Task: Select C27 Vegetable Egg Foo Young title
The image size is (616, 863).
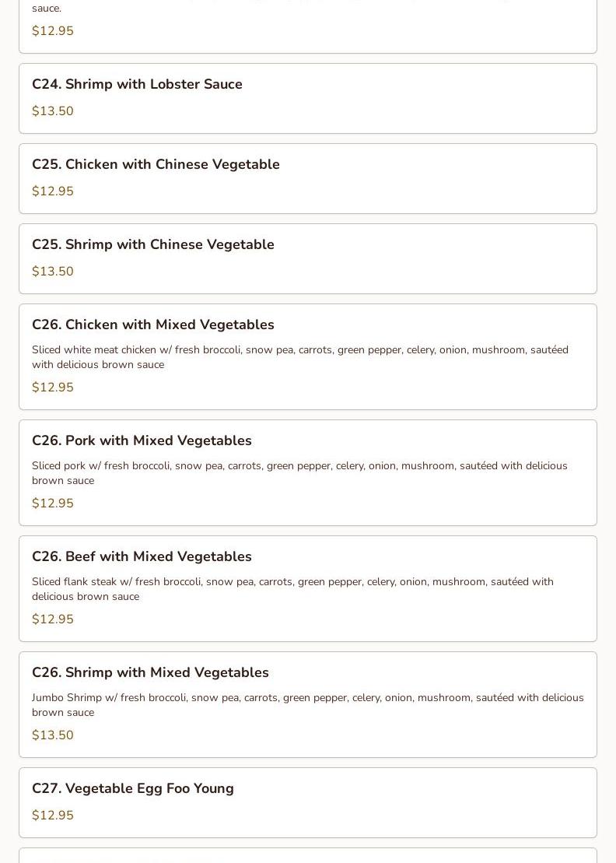Action: point(132,788)
